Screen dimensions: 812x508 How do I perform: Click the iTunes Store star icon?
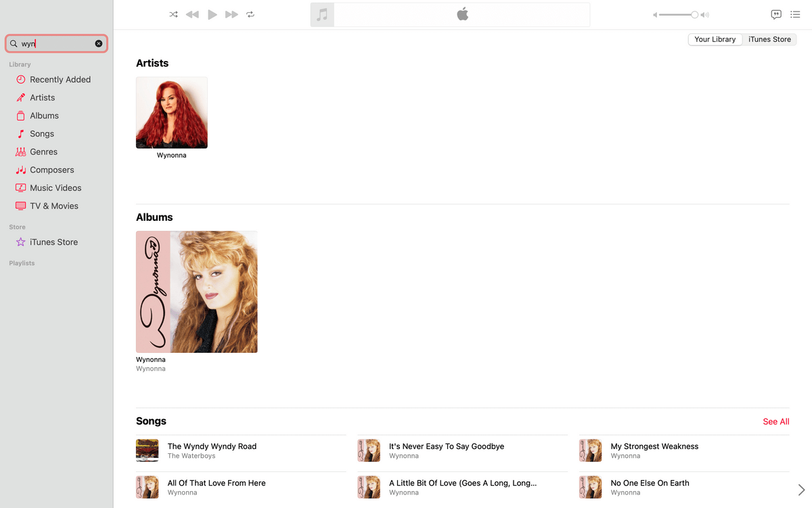tap(20, 242)
